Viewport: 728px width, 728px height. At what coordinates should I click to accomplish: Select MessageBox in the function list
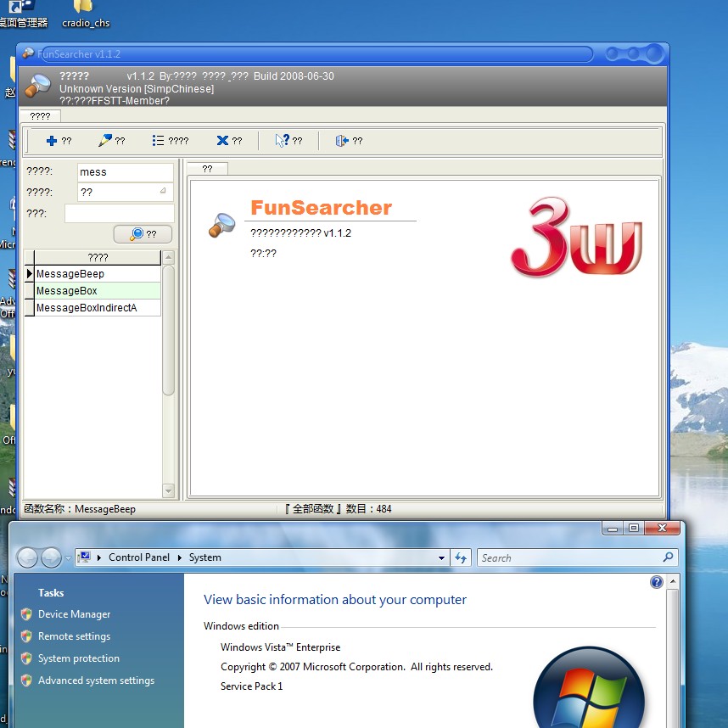[x=98, y=291]
